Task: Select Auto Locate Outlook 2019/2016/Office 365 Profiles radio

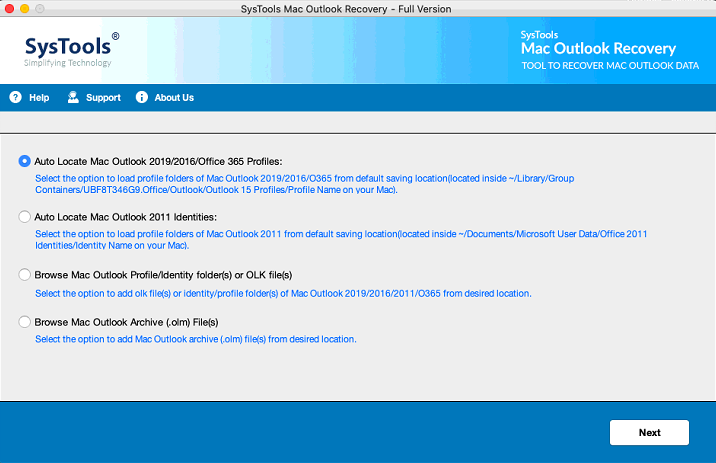Action: [x=25, y=161]
